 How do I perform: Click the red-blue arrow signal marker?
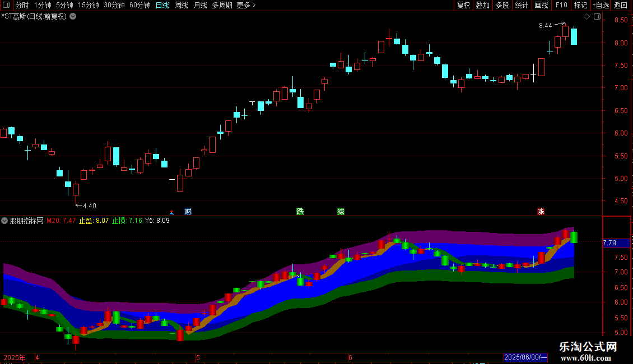pyautogui.click(x=171, y=212)
